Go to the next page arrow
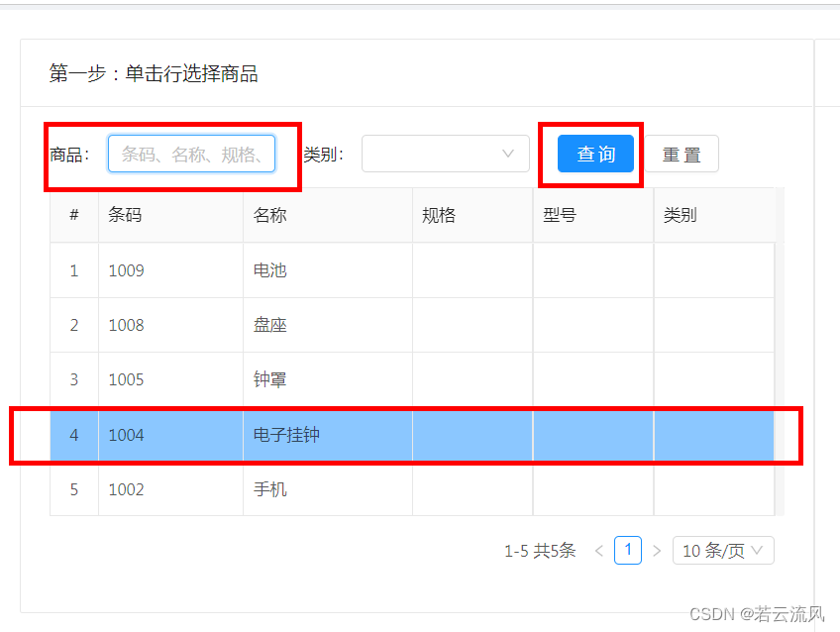Screen dimensions: 840x632 (x=657, y=551)
